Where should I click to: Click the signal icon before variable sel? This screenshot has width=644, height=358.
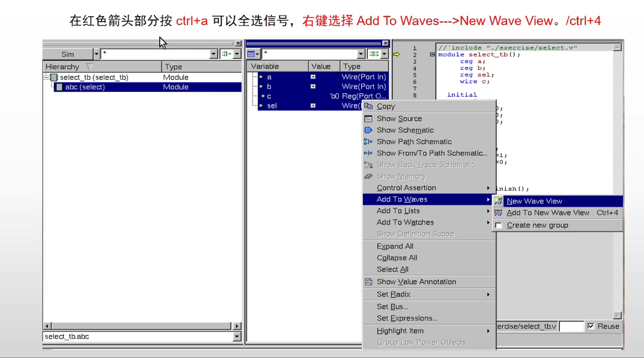coord(261,106)
